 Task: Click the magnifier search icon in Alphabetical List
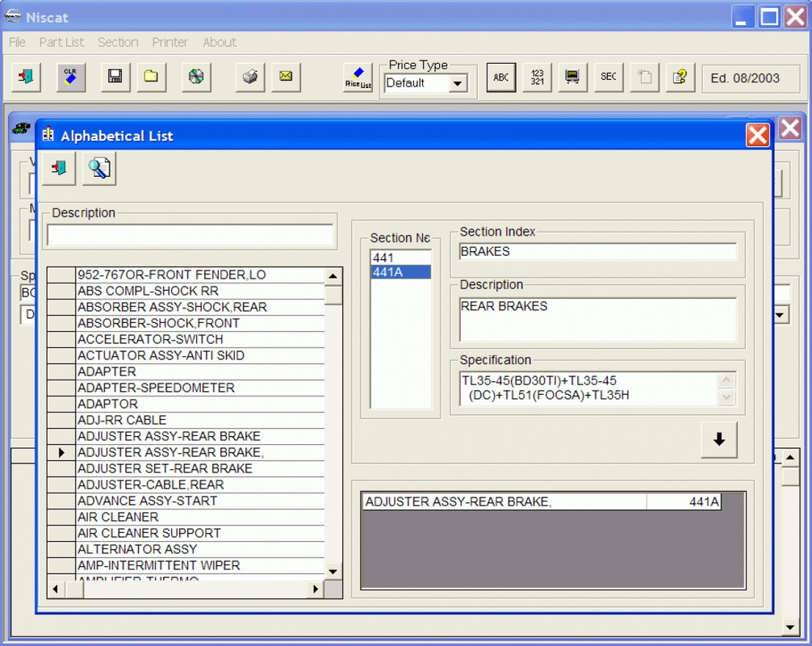99,169
